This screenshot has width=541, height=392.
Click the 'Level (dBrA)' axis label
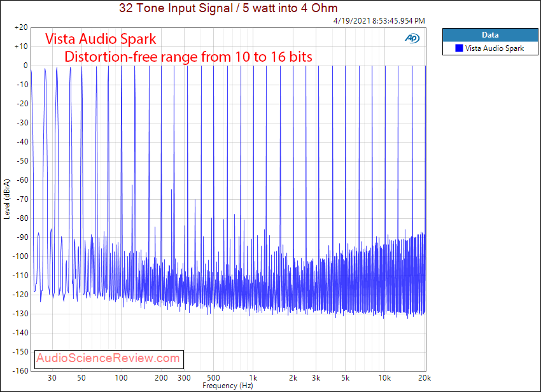point(7,199)
